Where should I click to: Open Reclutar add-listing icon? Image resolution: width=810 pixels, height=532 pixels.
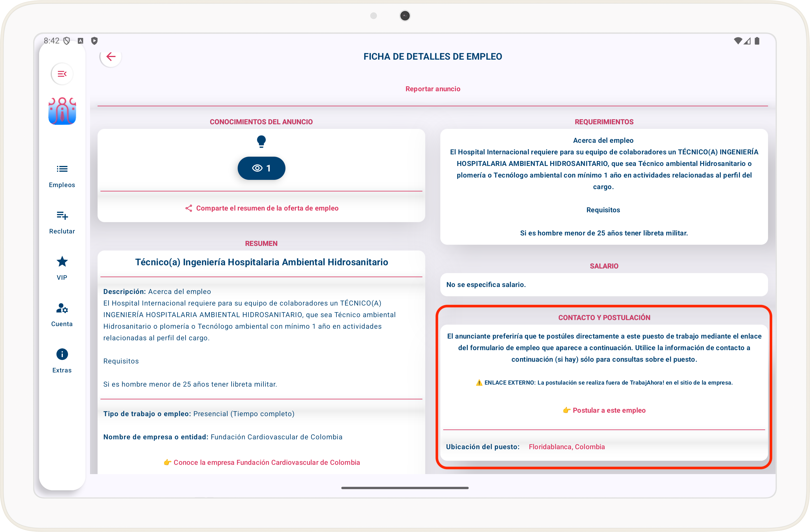[62, 215]
